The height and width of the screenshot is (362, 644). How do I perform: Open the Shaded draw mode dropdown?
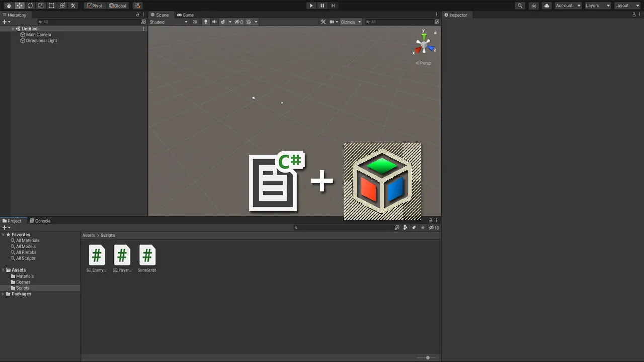point(168,22)
